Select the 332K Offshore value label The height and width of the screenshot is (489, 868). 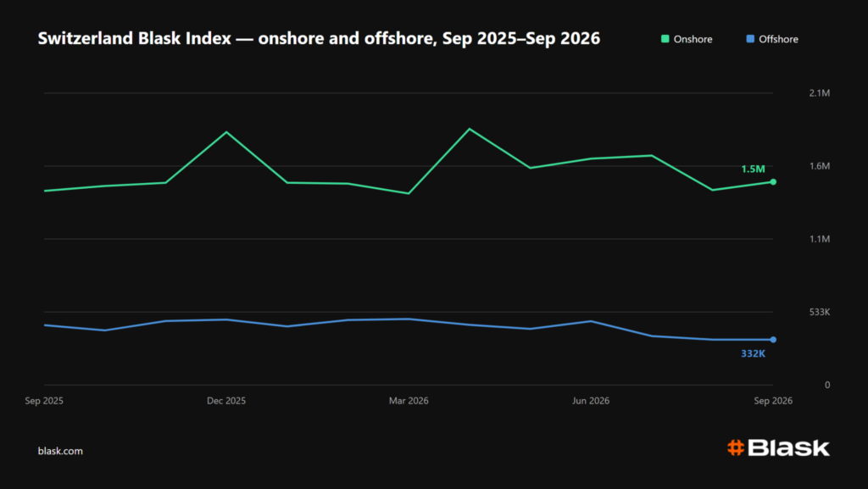pyautogui.click(x=753, y=354)
